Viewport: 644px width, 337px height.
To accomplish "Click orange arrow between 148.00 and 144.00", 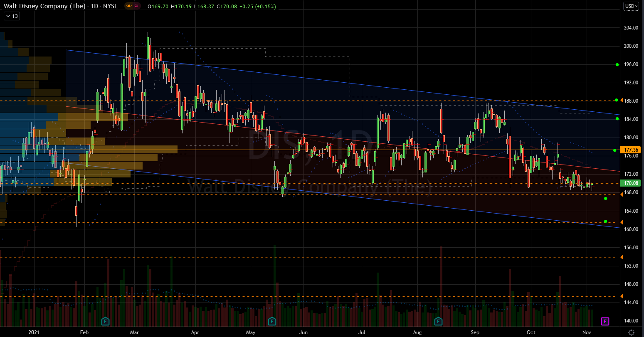I will (x=622, y=296).
